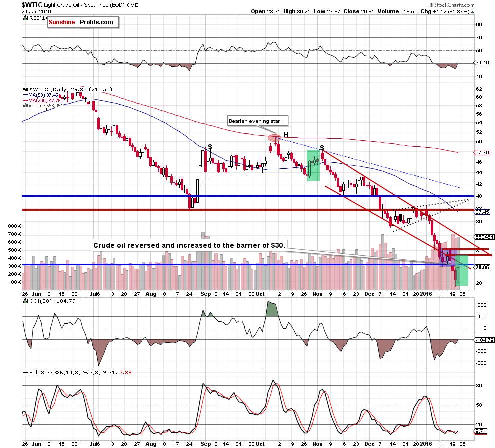Click the 'H' head label near the October peak
The image size is (495, 448).
click(x=285, y=135)
